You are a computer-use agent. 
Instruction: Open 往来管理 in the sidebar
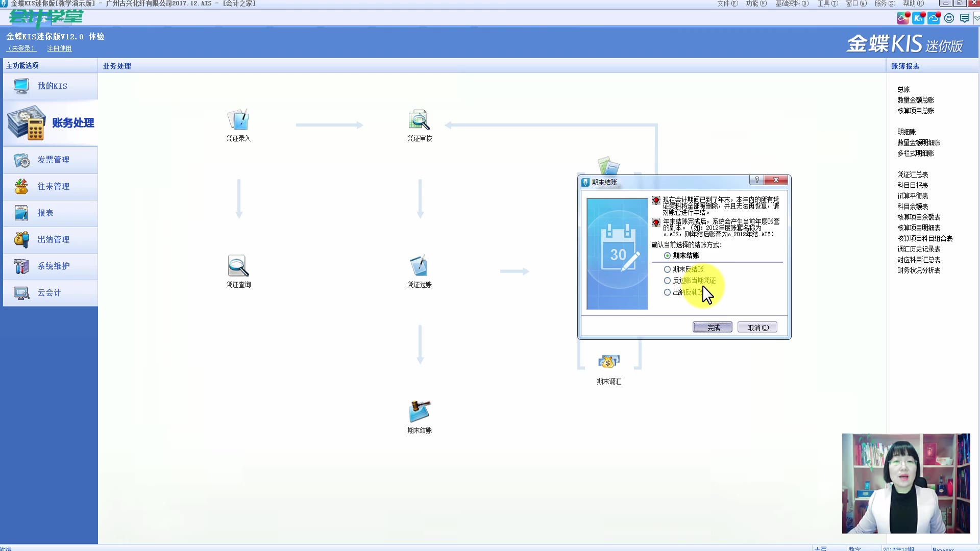point(51,186)
